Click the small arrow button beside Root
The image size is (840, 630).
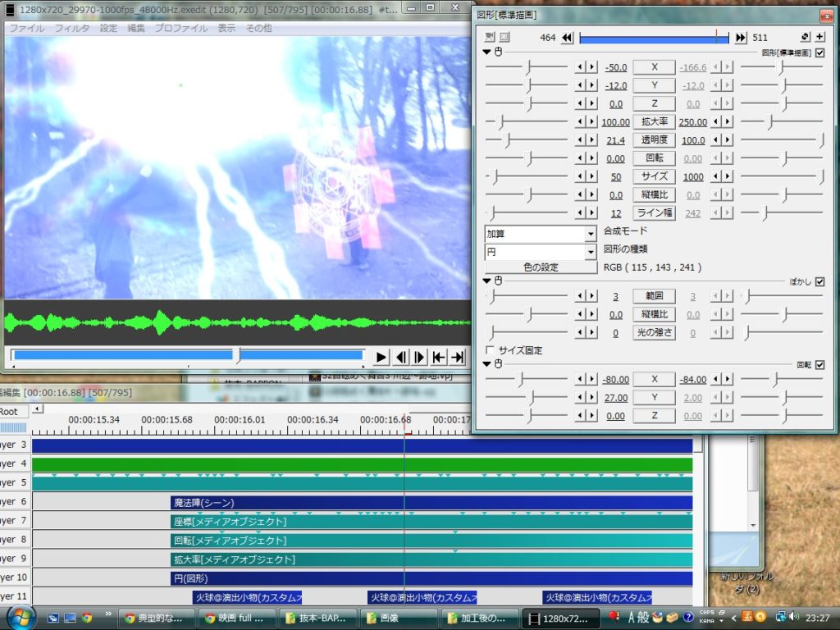(37, 409)
